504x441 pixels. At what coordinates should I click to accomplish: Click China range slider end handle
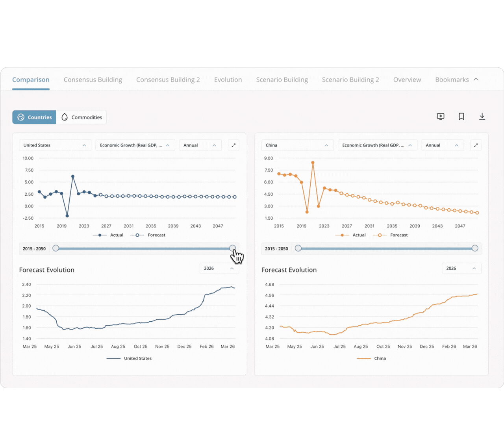coord(475,248)
